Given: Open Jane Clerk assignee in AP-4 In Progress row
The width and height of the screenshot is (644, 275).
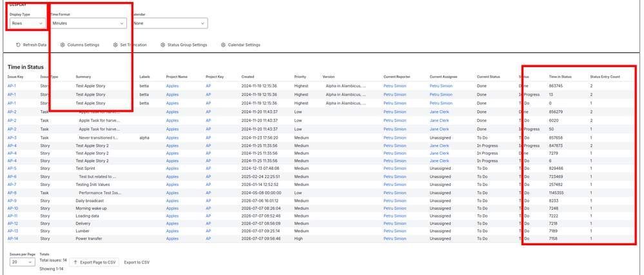Looking at the screenshot, I should (x=440, y=145).
